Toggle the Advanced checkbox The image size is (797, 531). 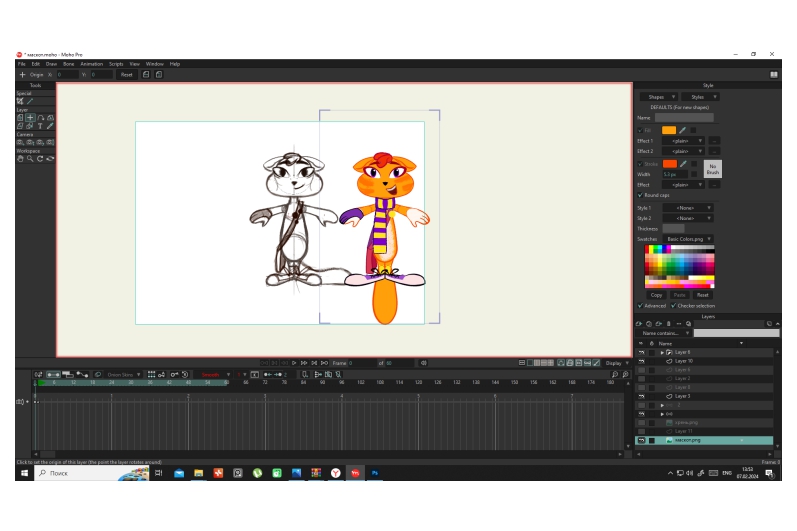[x=640, y=305]
